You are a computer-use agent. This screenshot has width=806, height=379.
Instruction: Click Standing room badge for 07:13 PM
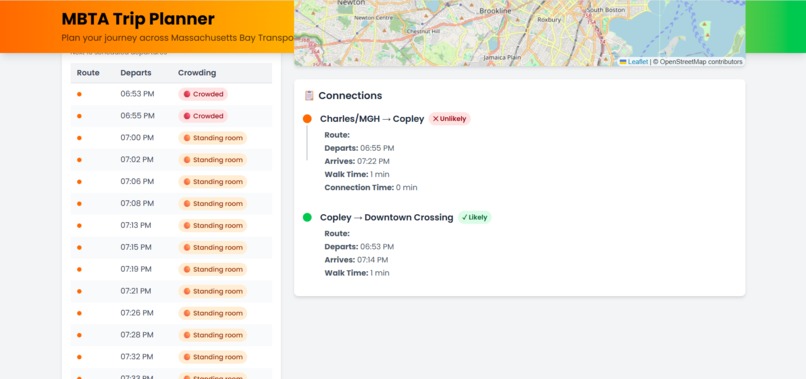click(212, 225)
